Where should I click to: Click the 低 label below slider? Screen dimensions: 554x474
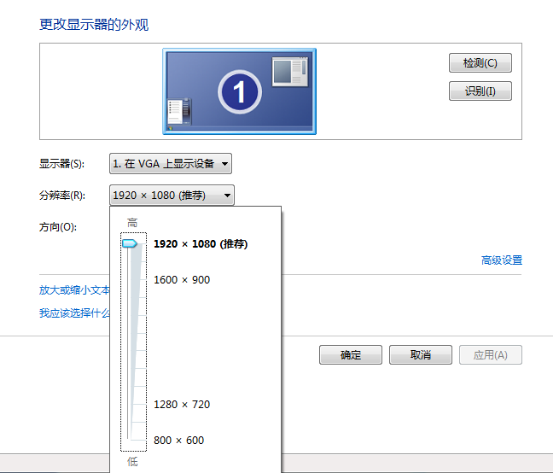pos(132,461)
